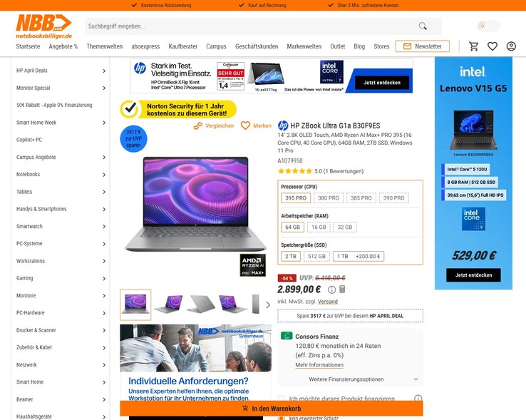Select the 512 GB SSD option
526x420 pixels.
point(316,256)
